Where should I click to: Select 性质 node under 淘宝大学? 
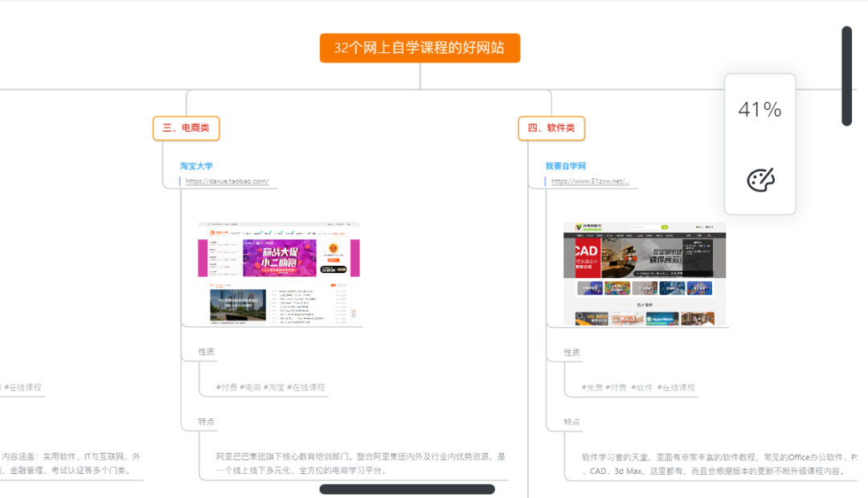[x=207, y=352]
